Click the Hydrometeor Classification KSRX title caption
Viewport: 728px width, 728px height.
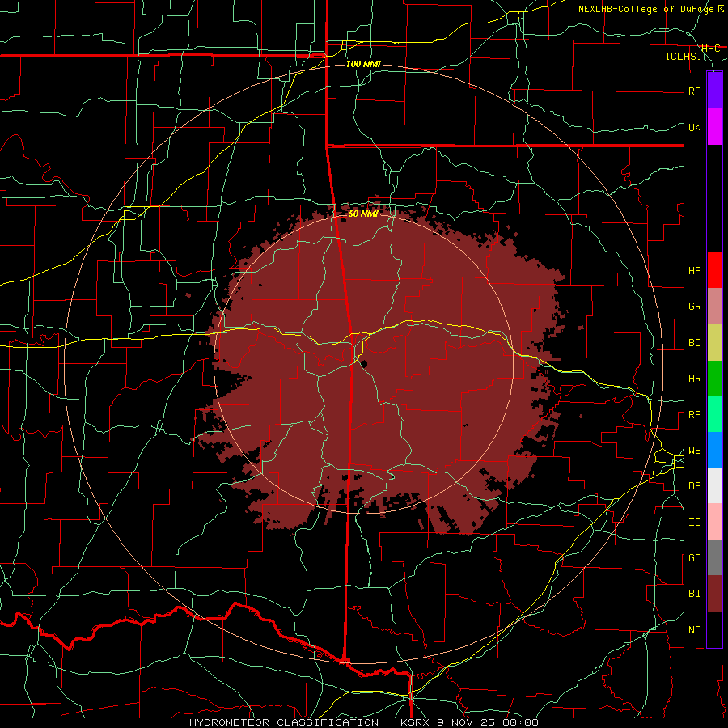(363, 722)
